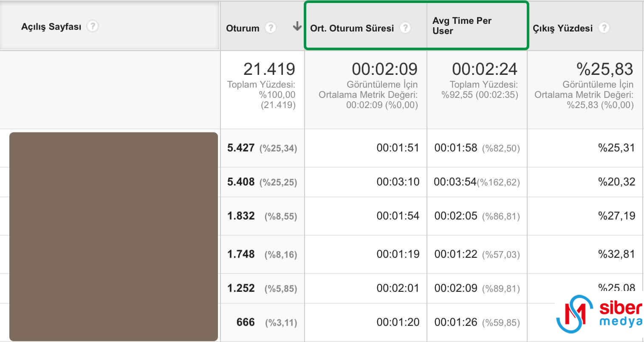Select sessions cell 5.427
This screenshot has height=342, width=644.
tap(241, 148)
